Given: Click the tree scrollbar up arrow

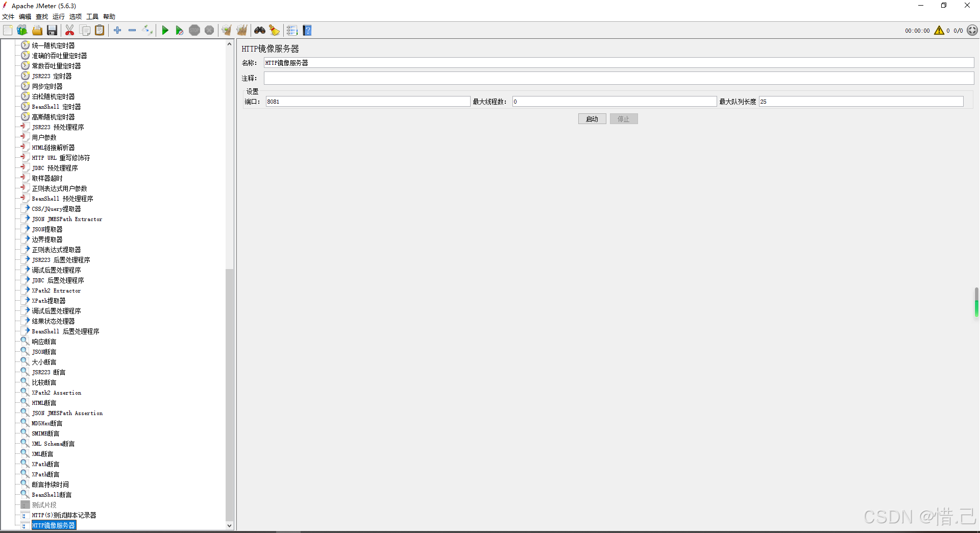Looking at the screenshot, I should click(229, 44).
